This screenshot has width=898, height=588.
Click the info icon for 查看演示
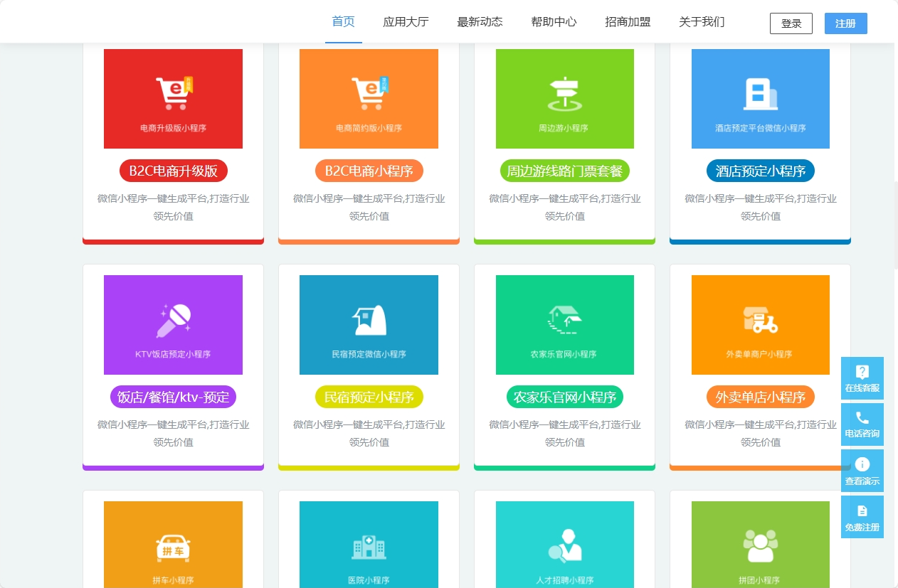pyautogui.click(x=862, y=464)
